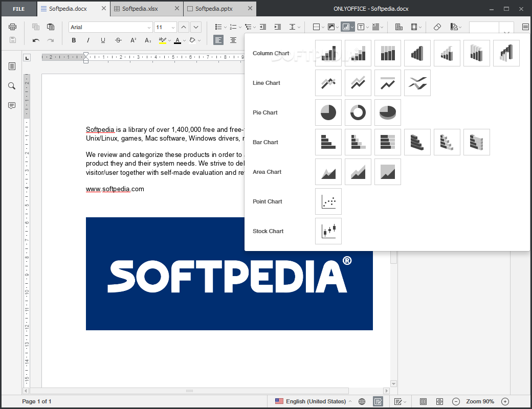The image size is (532, 409).
Task: Toggle underline formatting
Action: 103,40
